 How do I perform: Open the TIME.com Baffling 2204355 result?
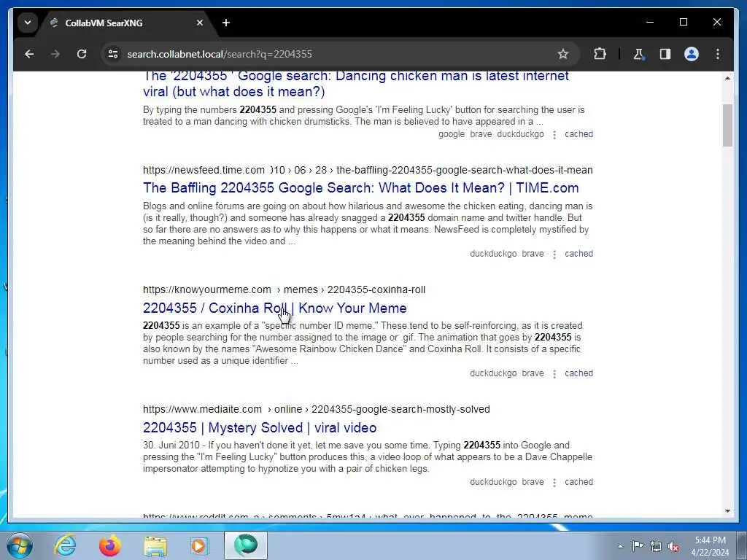tap(360, 187)
